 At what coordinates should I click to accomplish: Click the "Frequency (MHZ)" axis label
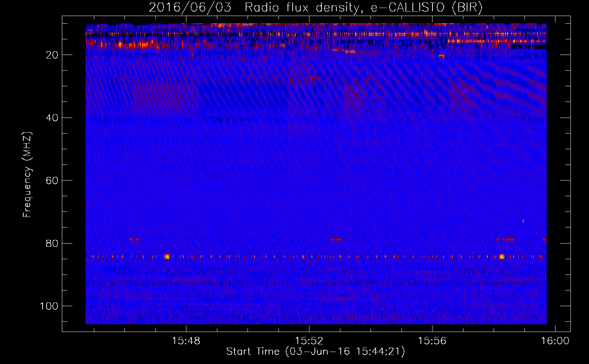click(27, 174)
